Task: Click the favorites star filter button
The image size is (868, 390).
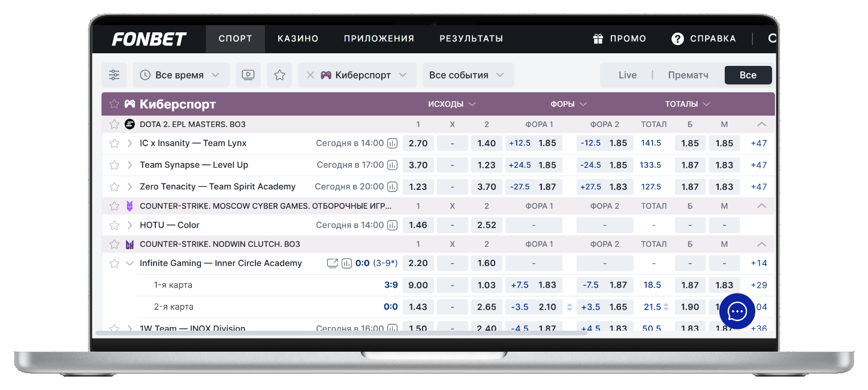Action: [x=279, y=75]
